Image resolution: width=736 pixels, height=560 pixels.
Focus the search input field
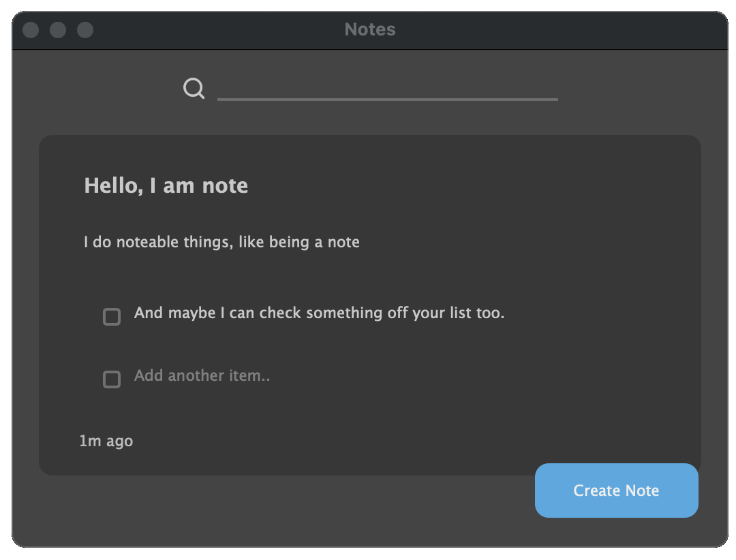(x=388, y=89)
